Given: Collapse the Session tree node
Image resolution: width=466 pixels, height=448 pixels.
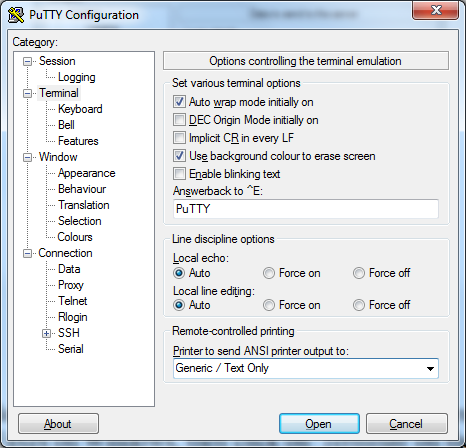Looking at the screenshot, I should tap(27, 61).
